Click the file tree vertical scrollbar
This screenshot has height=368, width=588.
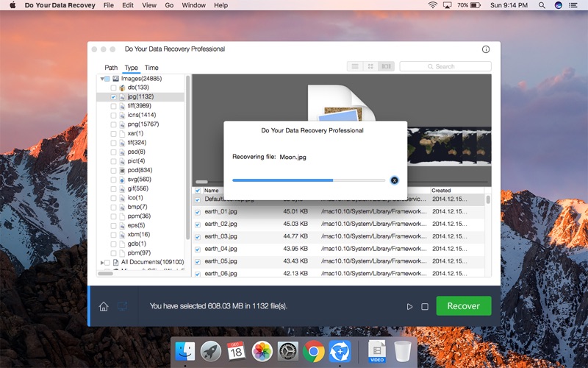point(187,158)
